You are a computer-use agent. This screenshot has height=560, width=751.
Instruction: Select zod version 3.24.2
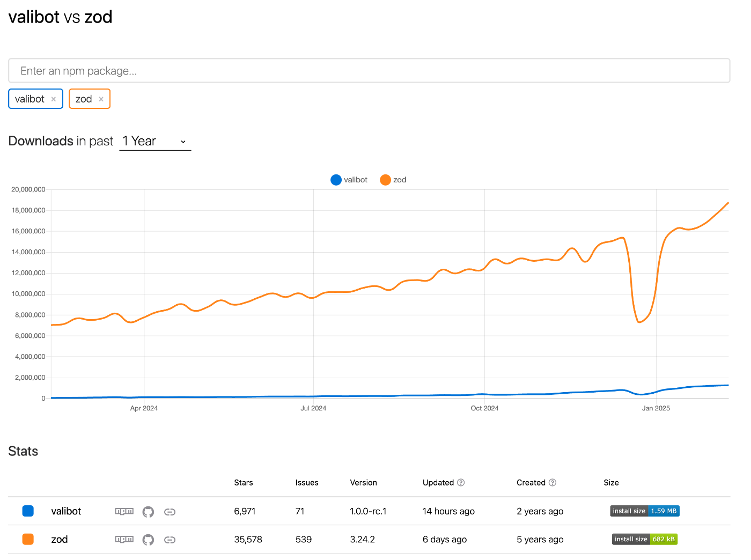(x=363, y=539)
